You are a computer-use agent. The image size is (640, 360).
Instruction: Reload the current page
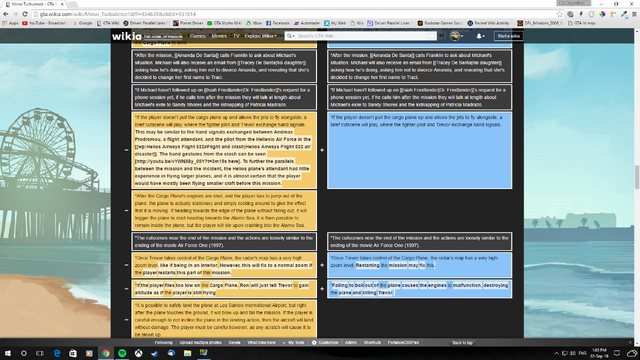click(x=25, y=14)
